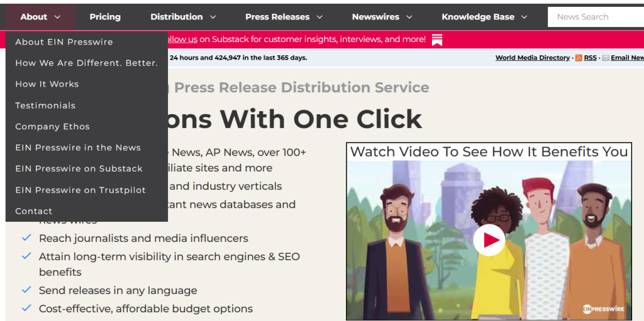Click '424,947 in the last 365 days' text

point(261,58)
